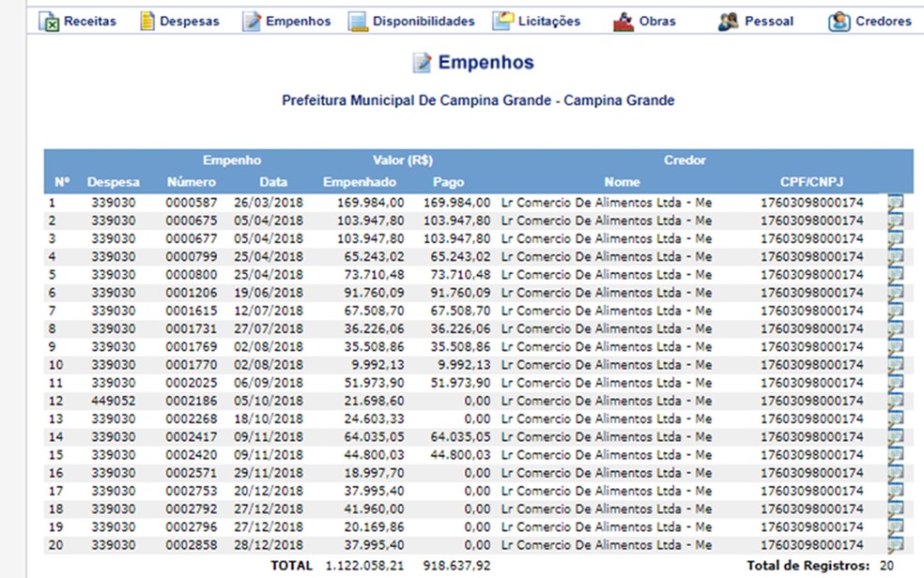Open details icon for empenho 0001615
924x578 pixels.
coord(895,311)
